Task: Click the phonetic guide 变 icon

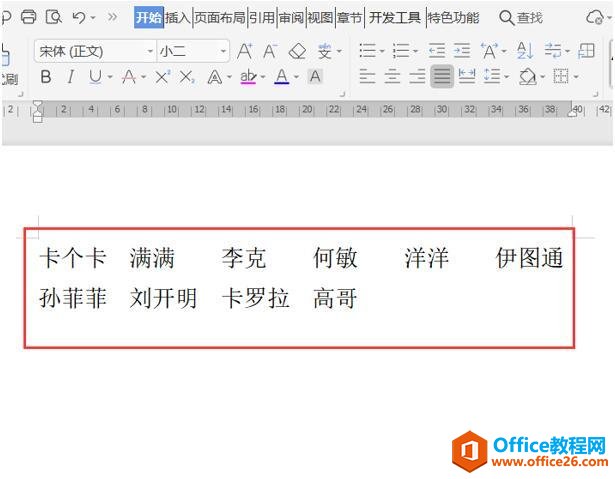Action: point(325,51)
